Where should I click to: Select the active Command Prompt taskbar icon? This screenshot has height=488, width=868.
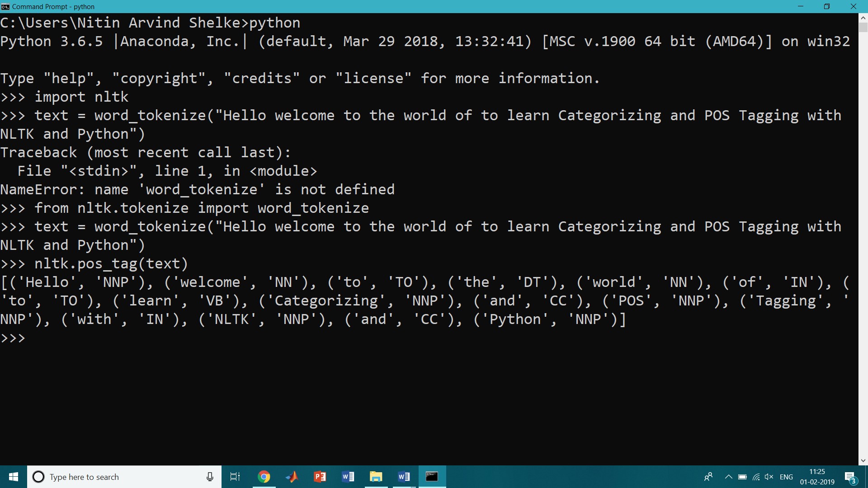[432, 477]
